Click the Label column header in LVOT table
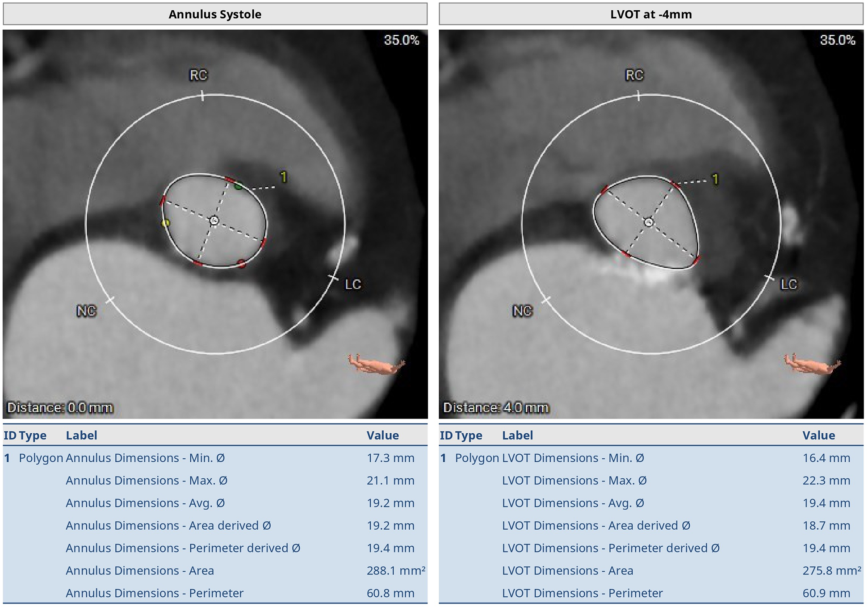 click(517, 435)
